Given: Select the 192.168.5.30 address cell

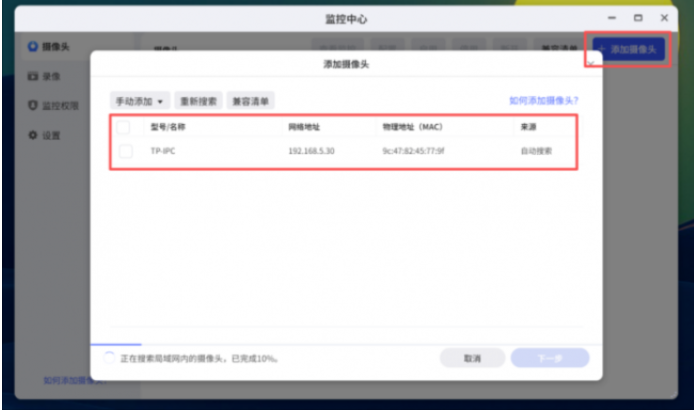Looking at the screenshot, I should click(311, 151).
